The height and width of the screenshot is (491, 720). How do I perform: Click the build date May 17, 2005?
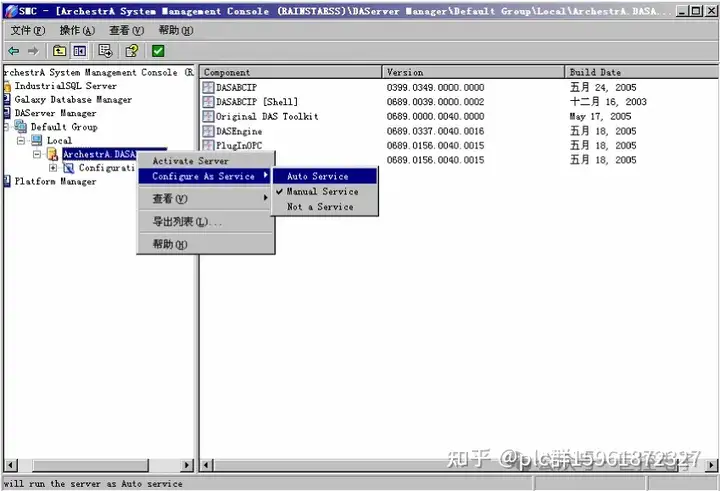(x=600, y=116)
